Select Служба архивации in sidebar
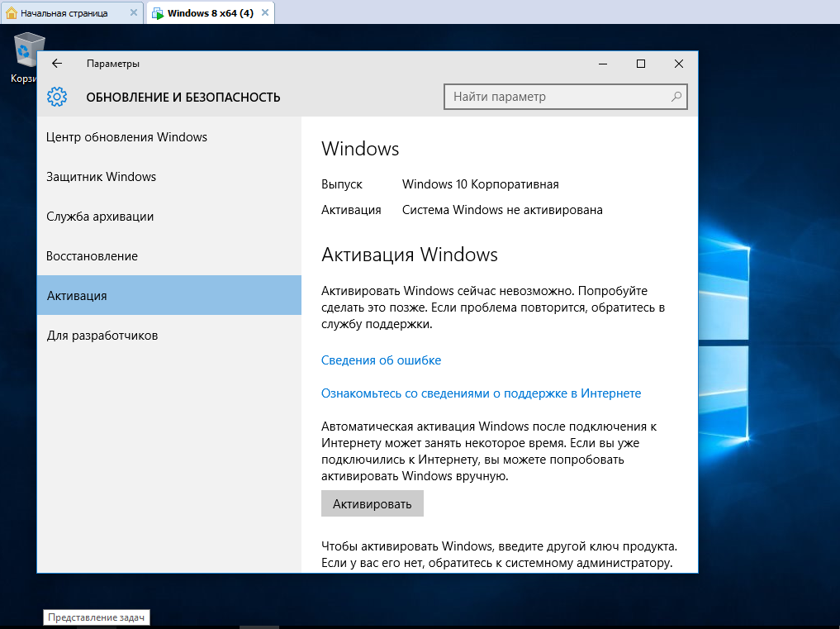Image resolution: width=840 pixels, height=629 pixels. point(169,217)
